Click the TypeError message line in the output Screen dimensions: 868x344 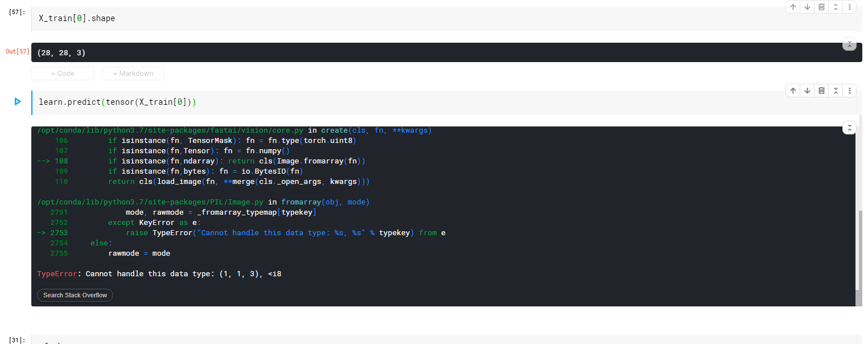159,274
